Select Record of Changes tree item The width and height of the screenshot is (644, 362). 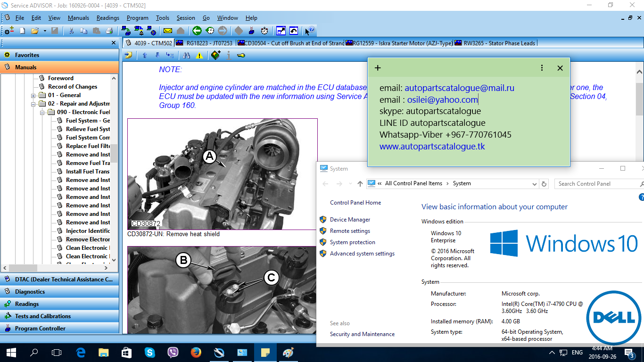pyautogui.click(x=73, y=87)
